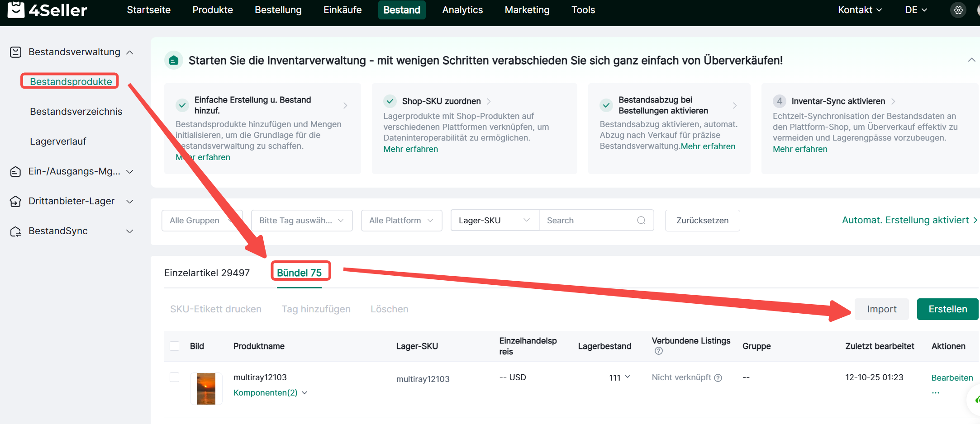
Task: Click the multiray12103 product thumbnail
Action: coord(206,389)
